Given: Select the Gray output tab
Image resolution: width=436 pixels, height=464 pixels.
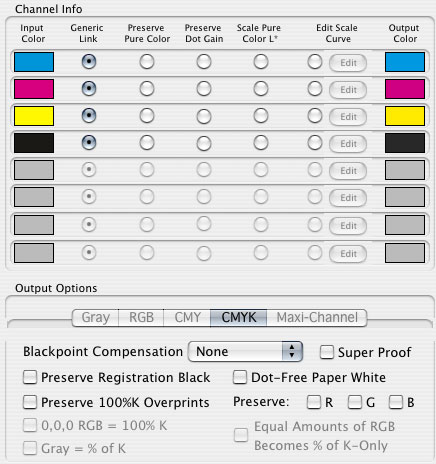Looking at the screenshot, I should (96, 318).
